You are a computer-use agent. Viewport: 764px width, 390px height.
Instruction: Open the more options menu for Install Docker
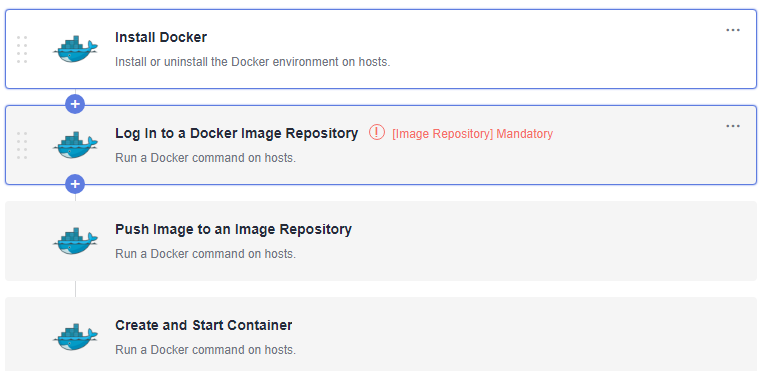click(733, 30)
